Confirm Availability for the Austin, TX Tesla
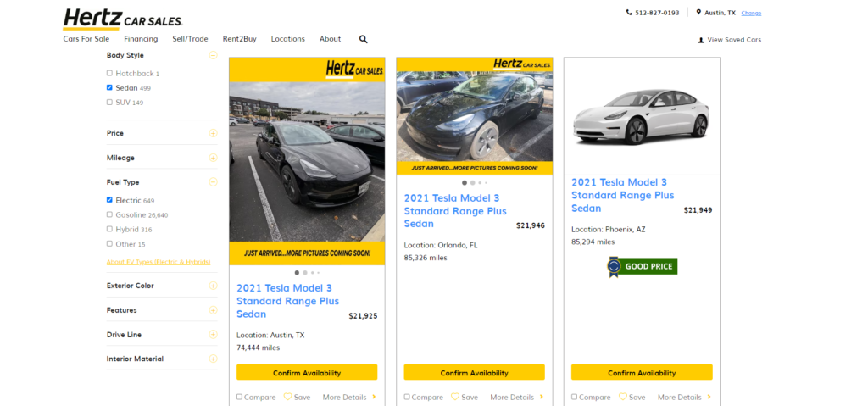The image size is (868, 406). point(307,372)
